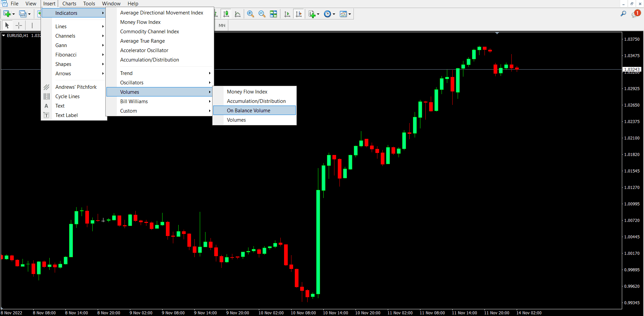Viewport: 644px width, 316px height.
Task: Toggle the Chart Shift icon
Action: [298, 14]
